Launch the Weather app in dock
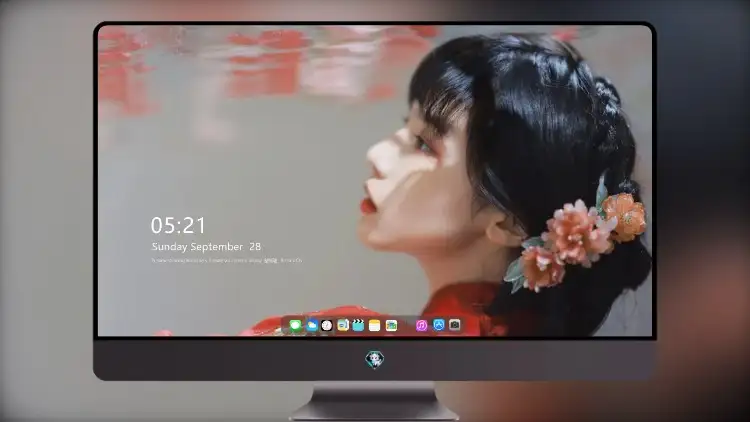 [x=312, y=325]
